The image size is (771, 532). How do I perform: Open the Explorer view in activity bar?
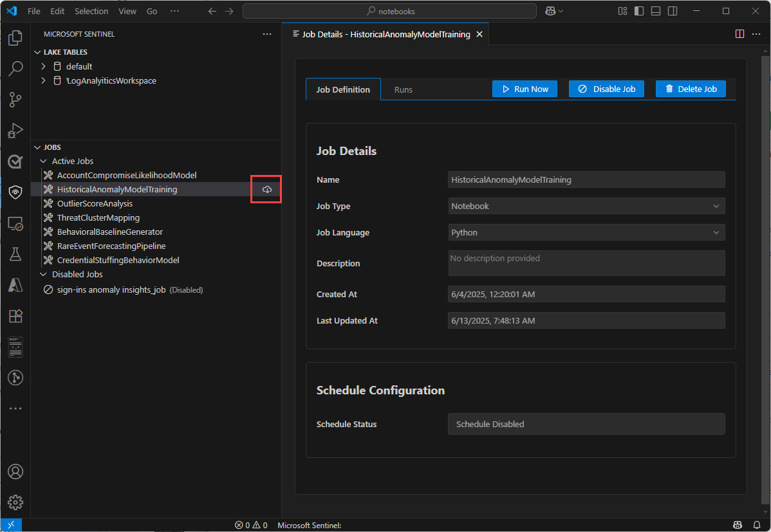tap(15, 38)
